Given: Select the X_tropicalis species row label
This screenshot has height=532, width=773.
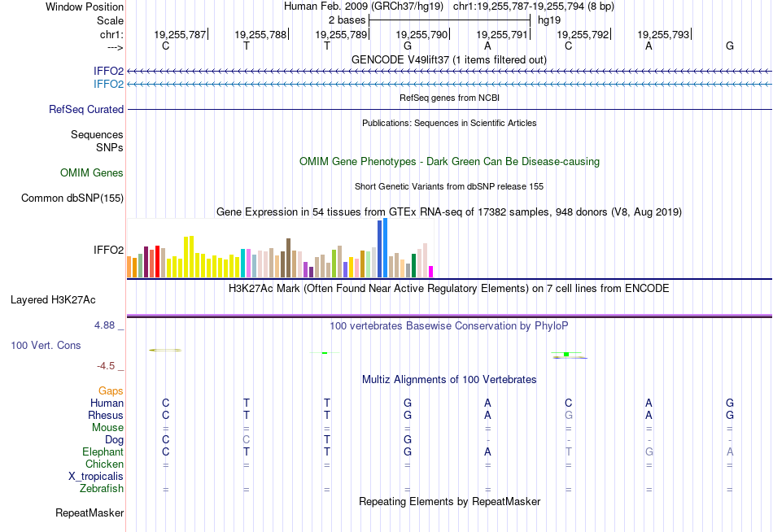Looking at the screenshot, I should tap(96, 477).
